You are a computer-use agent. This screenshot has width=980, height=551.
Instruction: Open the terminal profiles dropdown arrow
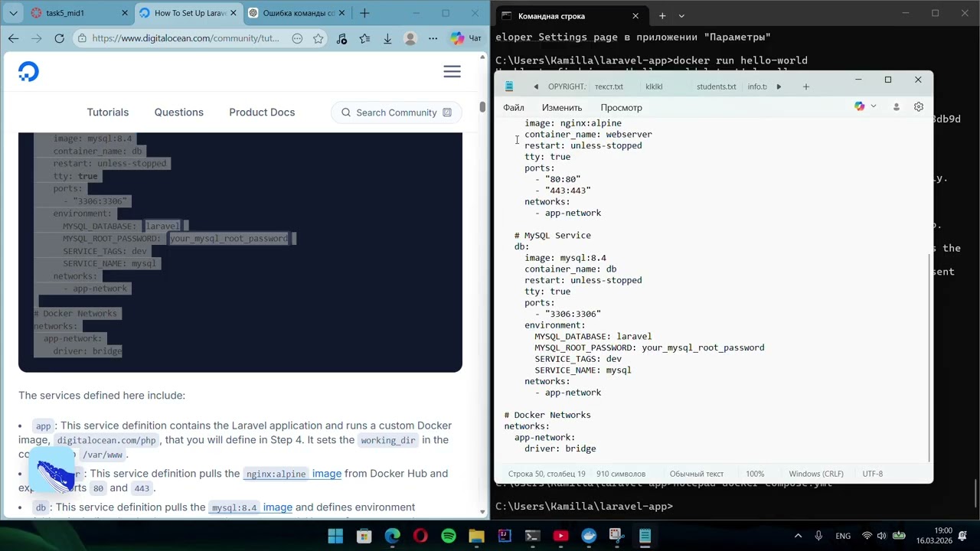[x=681, y=16]
